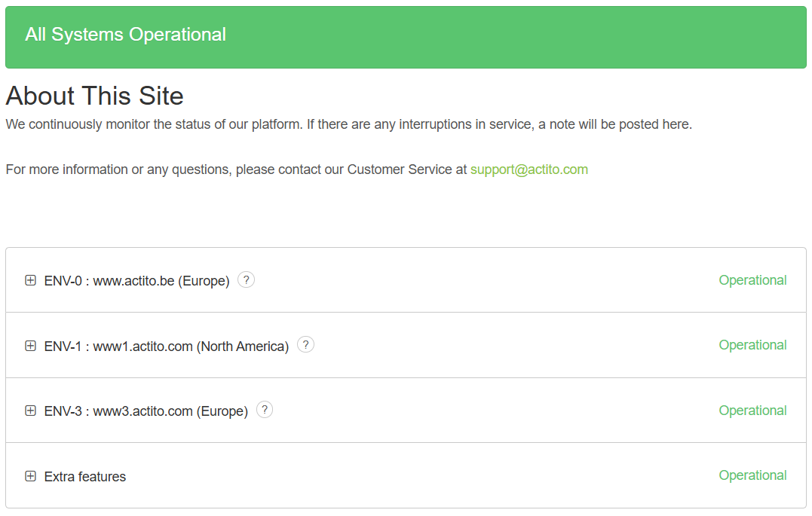Click the question mark beside ENV-1
This screenshot has width=812, height=516.
[x=305, y=344]
